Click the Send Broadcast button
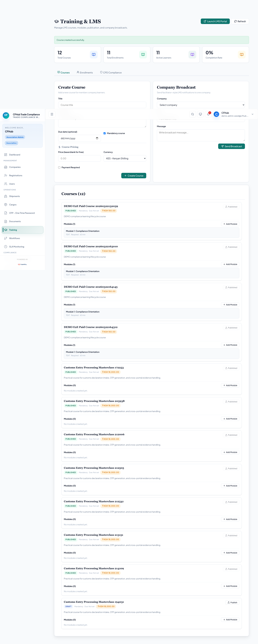258x644 pixels. coord(231,146)
